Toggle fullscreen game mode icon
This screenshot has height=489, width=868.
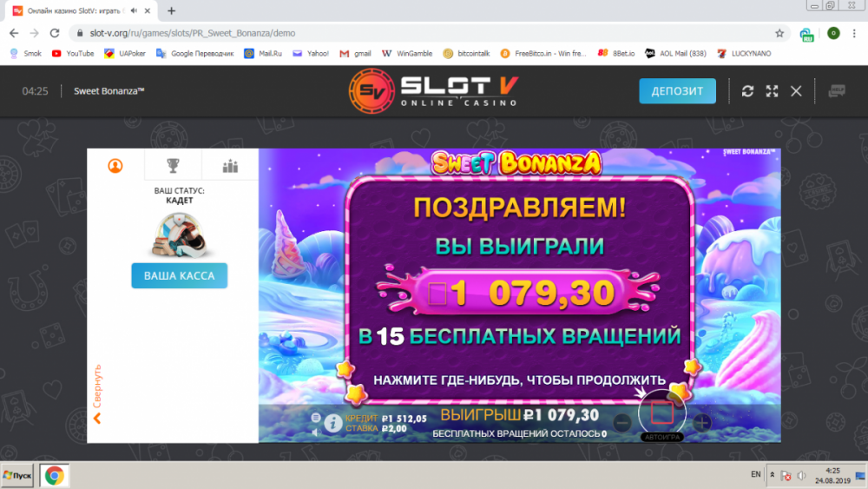click(x=772, y=91)
